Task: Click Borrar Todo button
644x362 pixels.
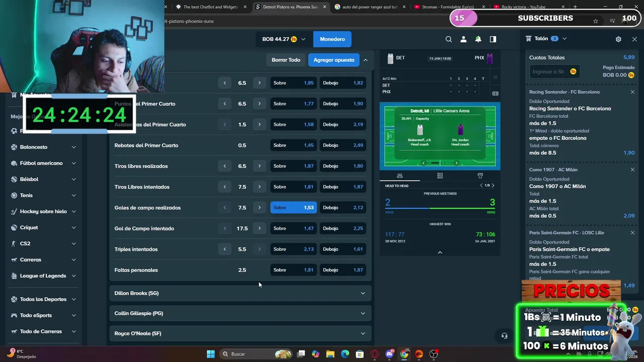Action: [x=286, y=60]
